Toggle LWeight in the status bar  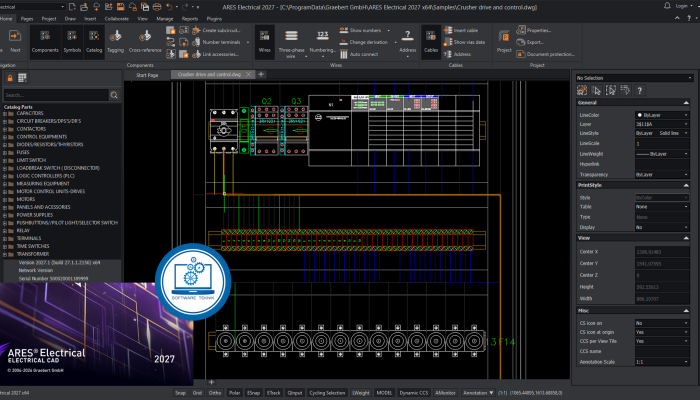(x=361, y=393)
